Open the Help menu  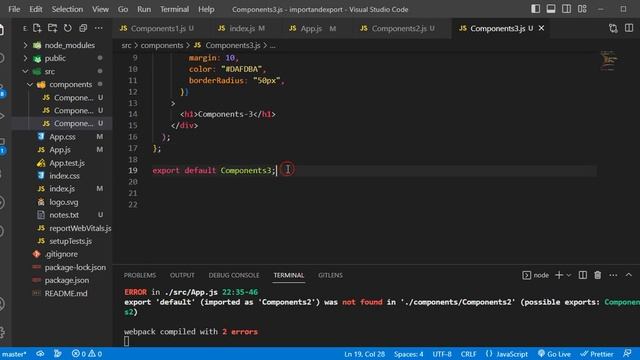click(x=206, y=9)
